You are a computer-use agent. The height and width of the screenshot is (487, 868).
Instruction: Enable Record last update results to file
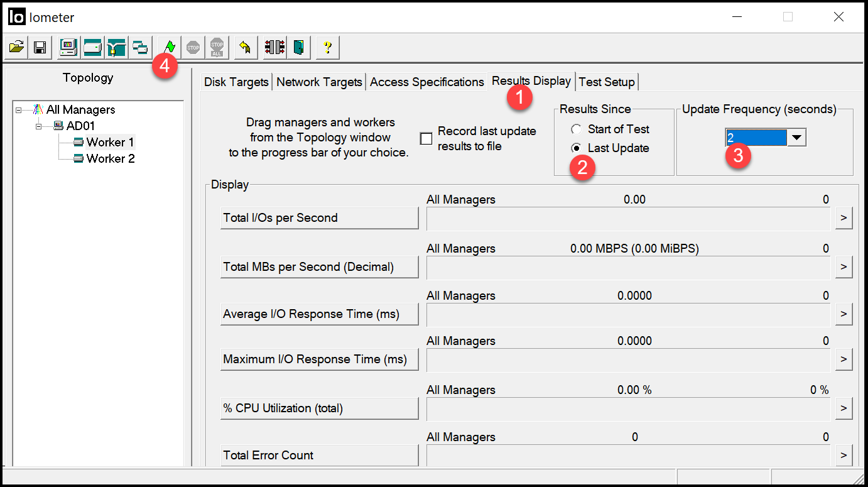pos(426,139)
